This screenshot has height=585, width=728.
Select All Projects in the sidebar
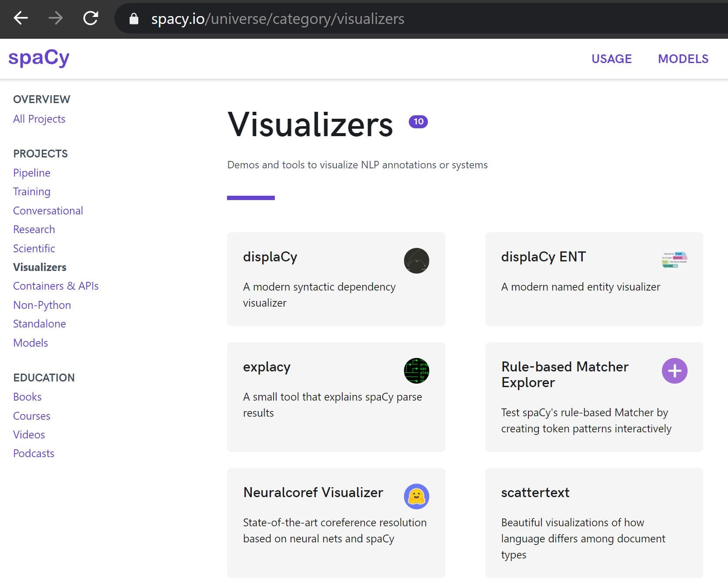tap(39, 119)
